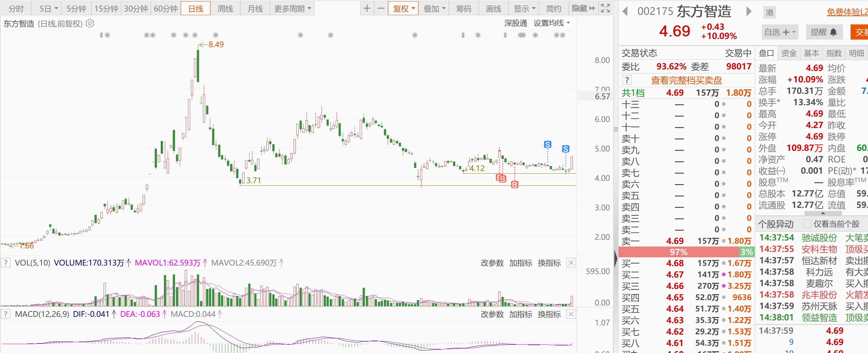Open the question mark help for order book
The image size is (868, 353).
pyautogui.click(x=627, y=80)
